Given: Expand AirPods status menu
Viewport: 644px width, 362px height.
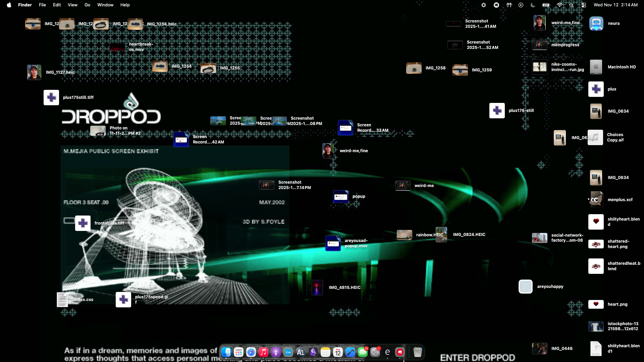Looking at the screenshot, I should point(509,5).
